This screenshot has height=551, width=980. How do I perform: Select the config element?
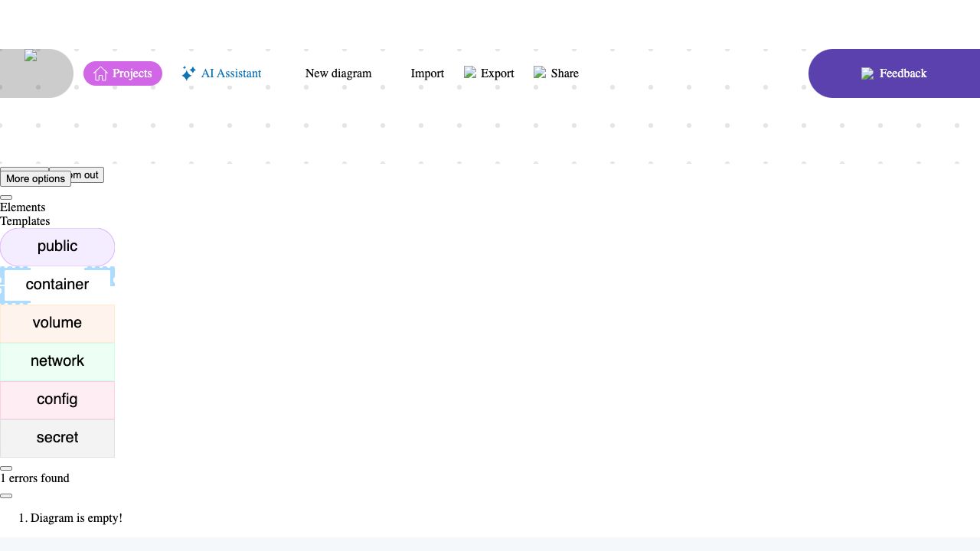point(57,399)
